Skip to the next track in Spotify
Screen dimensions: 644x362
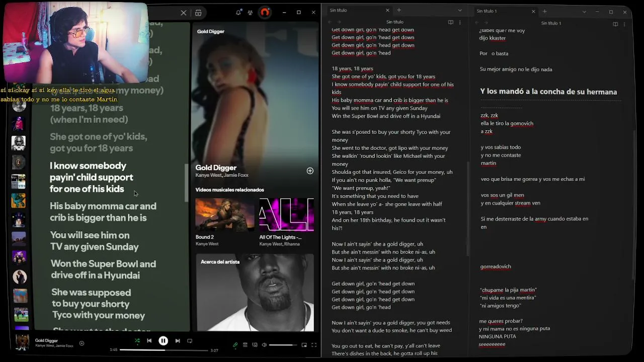pyautogui.click(x=178, y=341)
